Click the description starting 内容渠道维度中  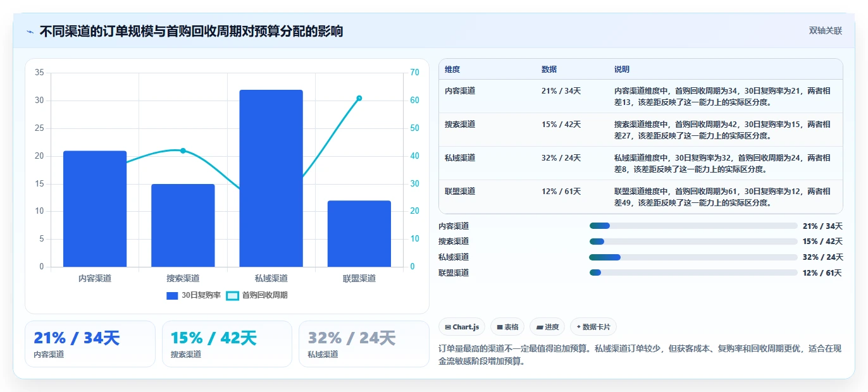pyautogui.click(x=722, y=96)
